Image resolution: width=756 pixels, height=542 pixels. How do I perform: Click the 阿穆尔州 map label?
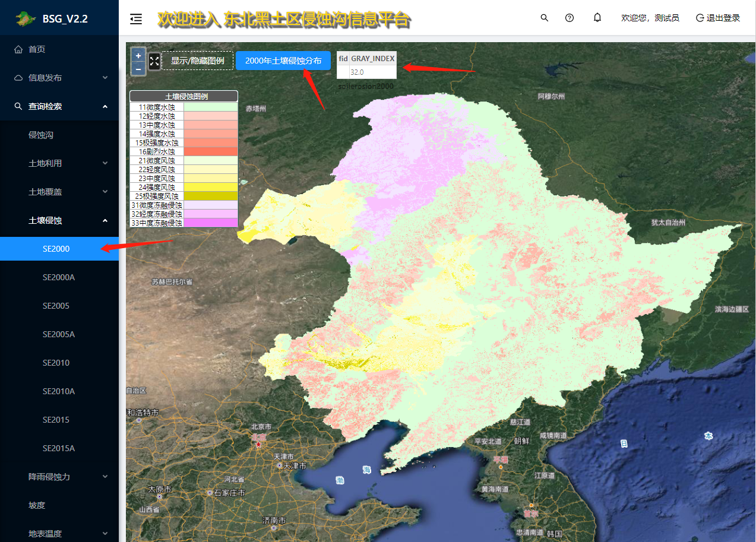click(551, 96)
